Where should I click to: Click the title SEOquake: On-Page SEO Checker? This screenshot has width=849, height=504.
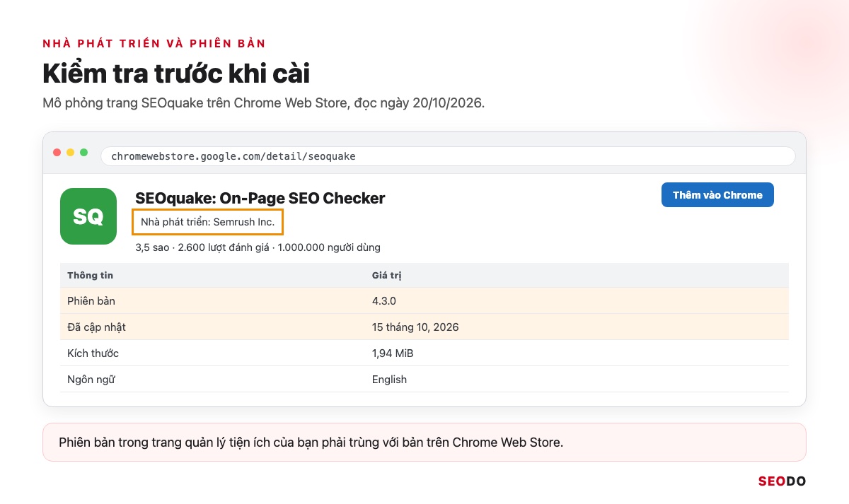tap(260, 198)
